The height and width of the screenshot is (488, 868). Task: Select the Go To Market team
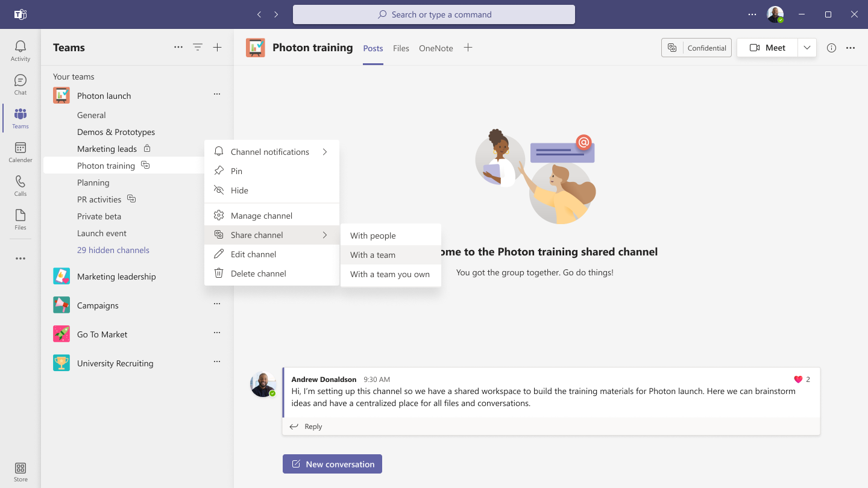(x=102, y=334)
